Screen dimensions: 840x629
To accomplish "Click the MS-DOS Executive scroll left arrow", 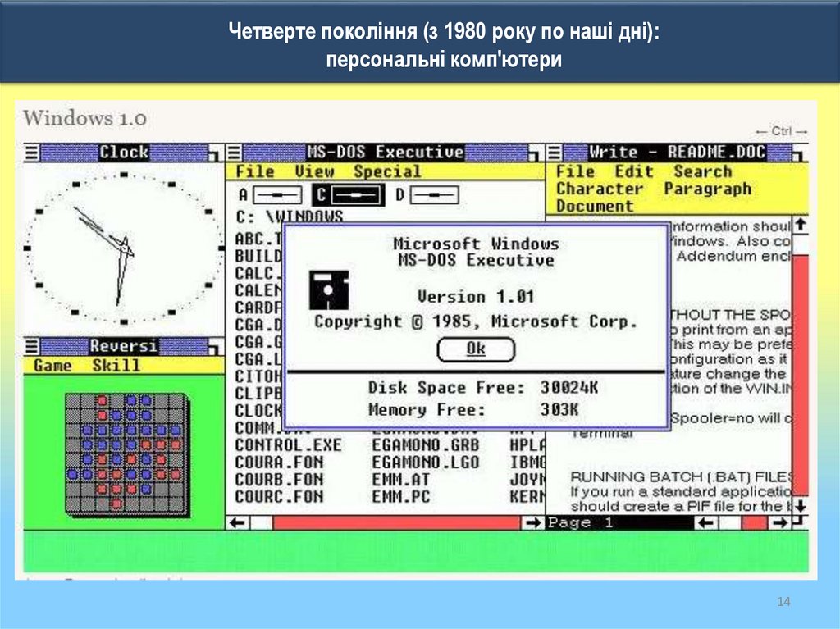I will tap(238, 522).
